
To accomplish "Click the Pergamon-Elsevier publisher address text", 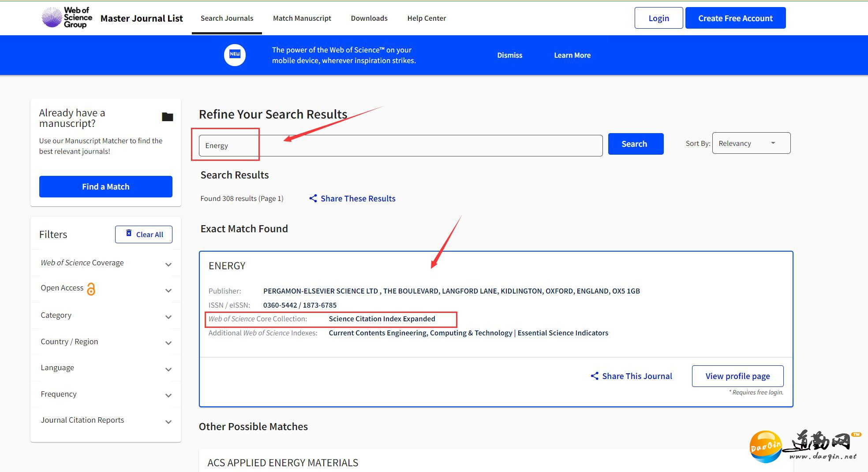I will pyautogui.click(x=452, y=291).
